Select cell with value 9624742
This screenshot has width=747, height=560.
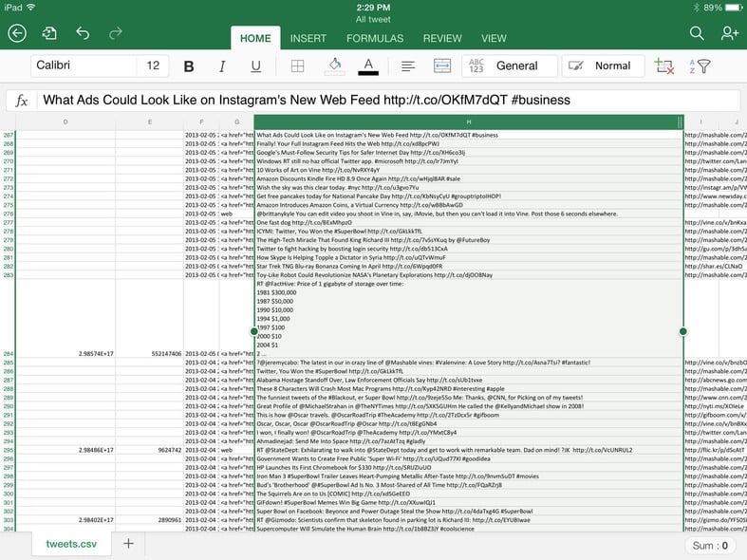(150, 450)
